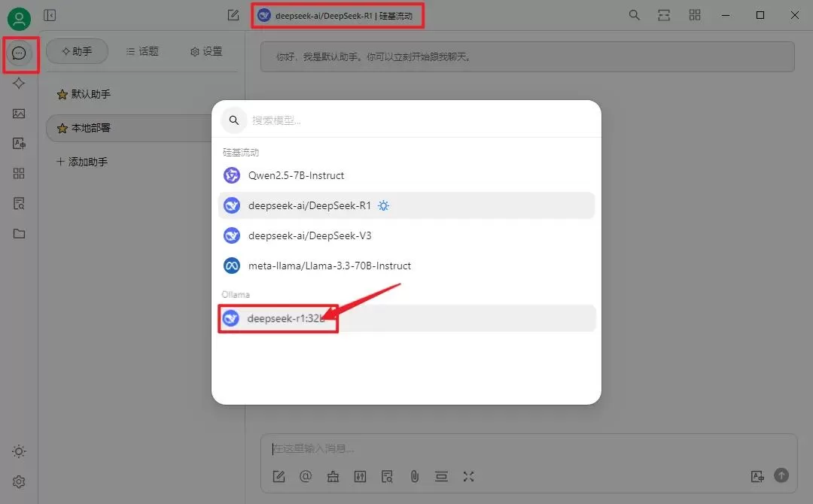Screen dimensions: 813x504
Task: Open the model selector deepseek-ai/DeepSeek-R1 button
Action: pyautogui.click(x=337, y=16)
